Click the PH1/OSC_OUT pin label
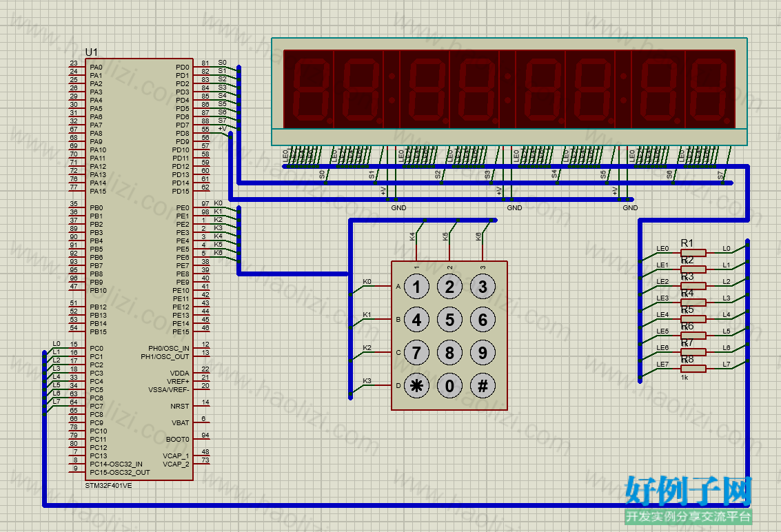 [165, 357]
